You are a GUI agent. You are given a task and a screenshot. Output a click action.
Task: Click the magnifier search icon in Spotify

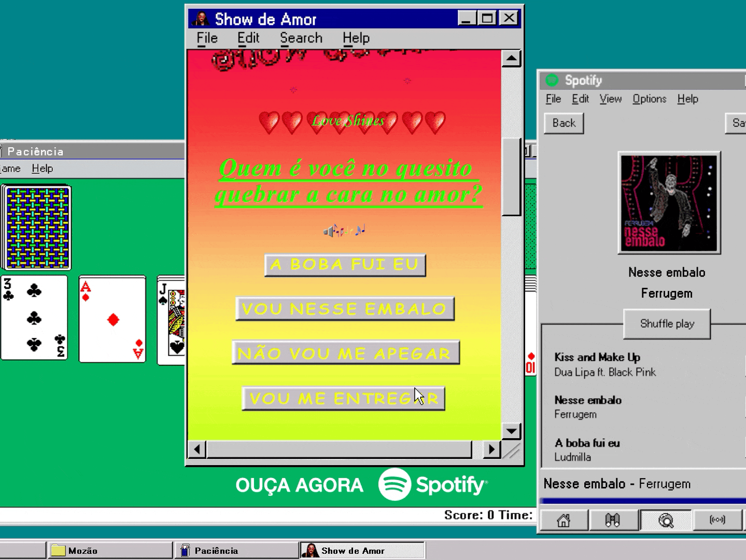(x=666, y=520)
